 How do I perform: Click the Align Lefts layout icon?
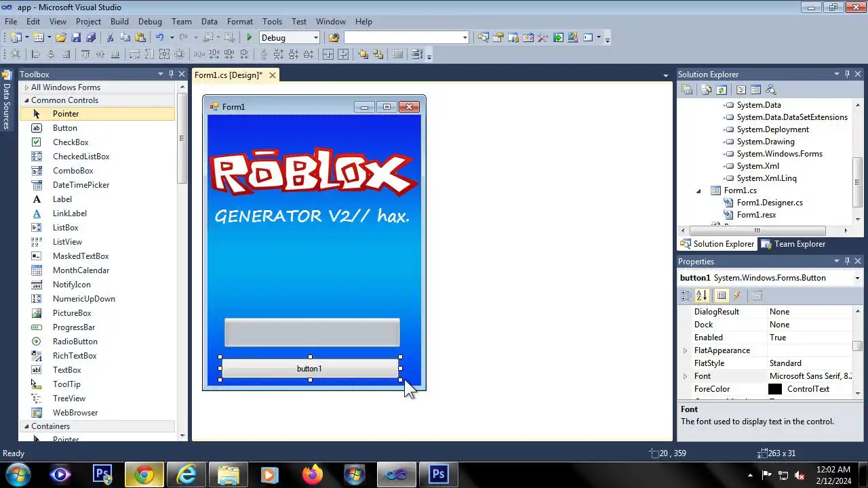[x=36, y=55]
